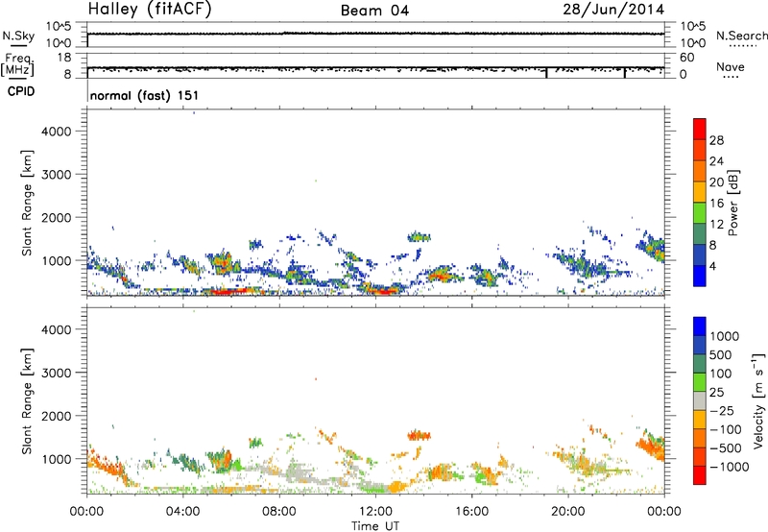Click the CPID label
Screen dimensions: 768x532
pos(21,91)
